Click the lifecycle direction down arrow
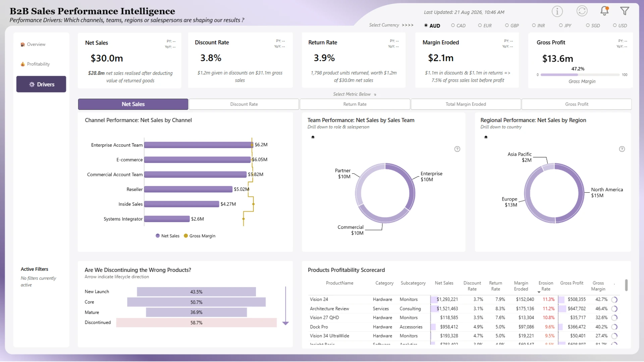Screen dimensions: 644x362 click(x=285, y=306)
